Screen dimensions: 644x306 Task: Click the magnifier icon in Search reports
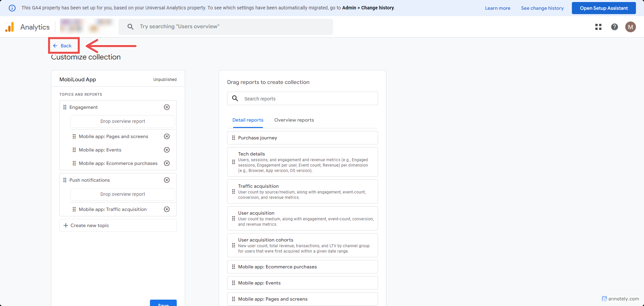click(x=235, y=98)
